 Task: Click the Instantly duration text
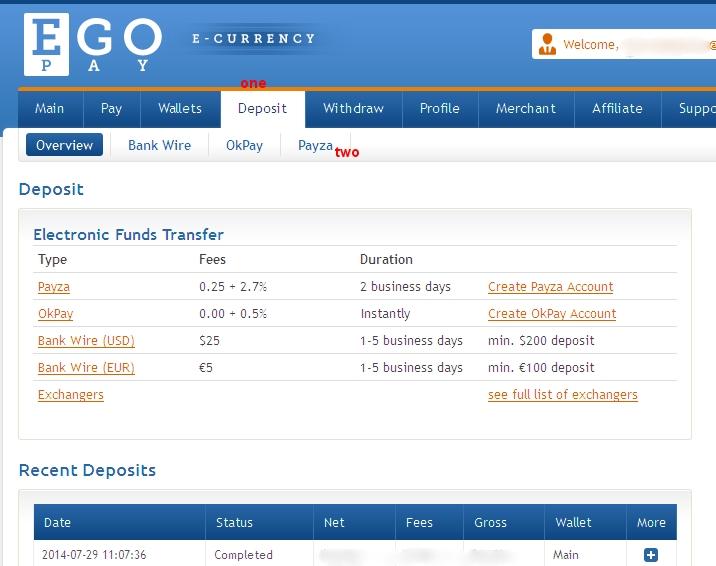coord(385,314)
